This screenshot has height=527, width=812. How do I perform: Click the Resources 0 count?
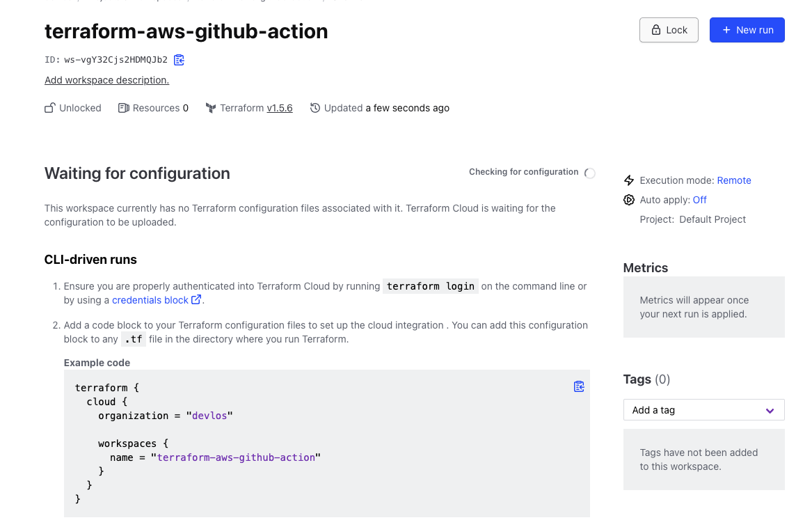(x=185, y=109)
